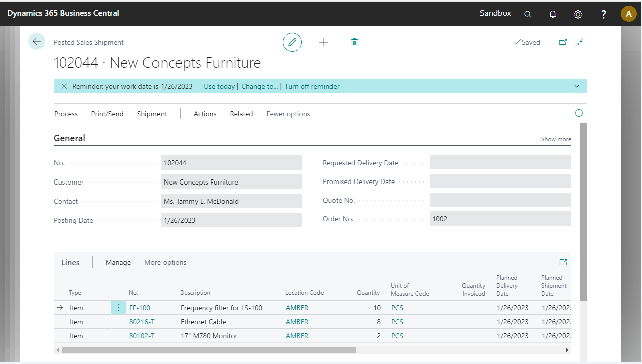Viewport: 642px width, 364px height.
Task: Click the Lines scroll right arrow
Action: pos(567,350)
